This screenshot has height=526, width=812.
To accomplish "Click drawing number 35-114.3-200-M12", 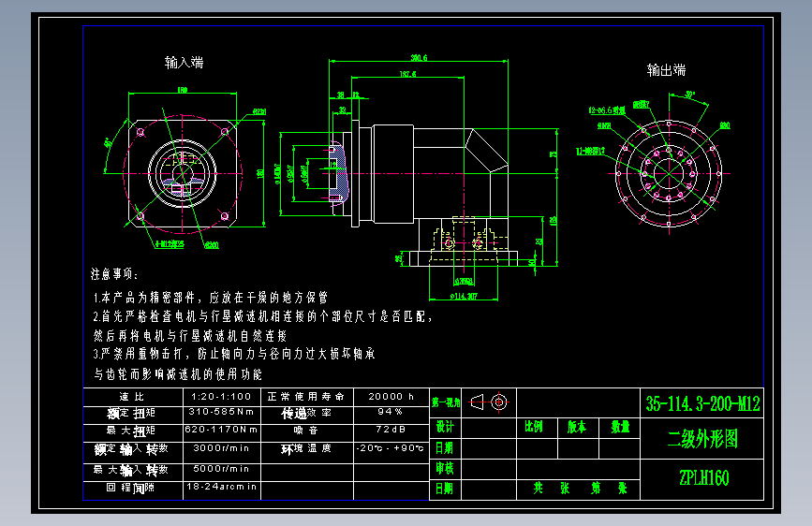I will click(702, 403).
